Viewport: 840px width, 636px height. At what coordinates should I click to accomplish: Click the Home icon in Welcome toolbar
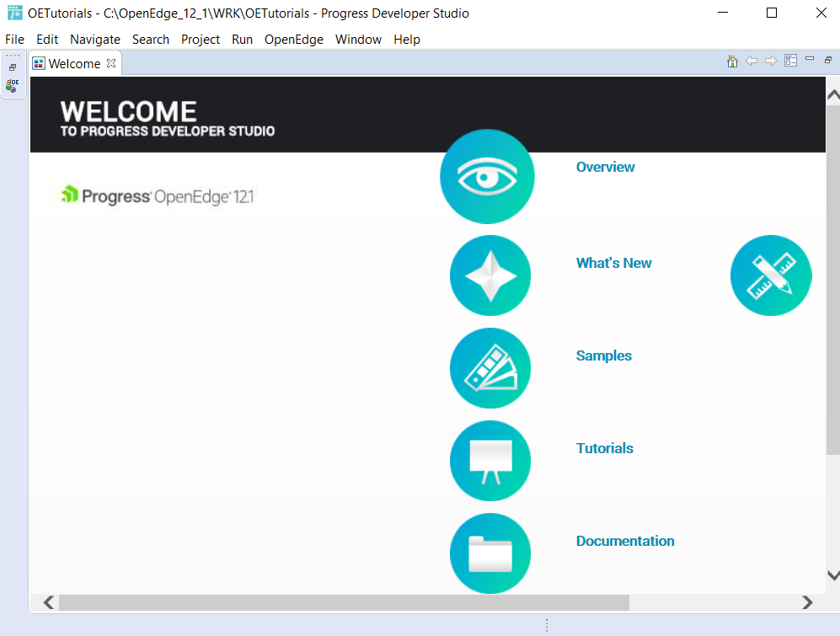[x=732, y=61]
